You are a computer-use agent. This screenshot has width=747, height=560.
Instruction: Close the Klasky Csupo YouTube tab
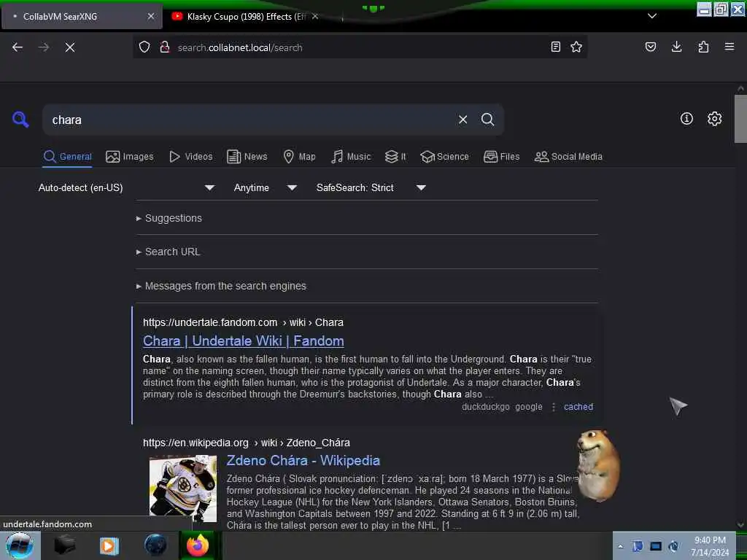click(x=315, y=16)
